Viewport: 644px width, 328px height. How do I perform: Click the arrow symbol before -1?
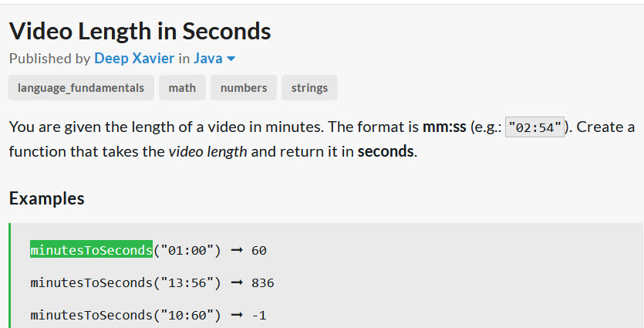pos(237,315)
